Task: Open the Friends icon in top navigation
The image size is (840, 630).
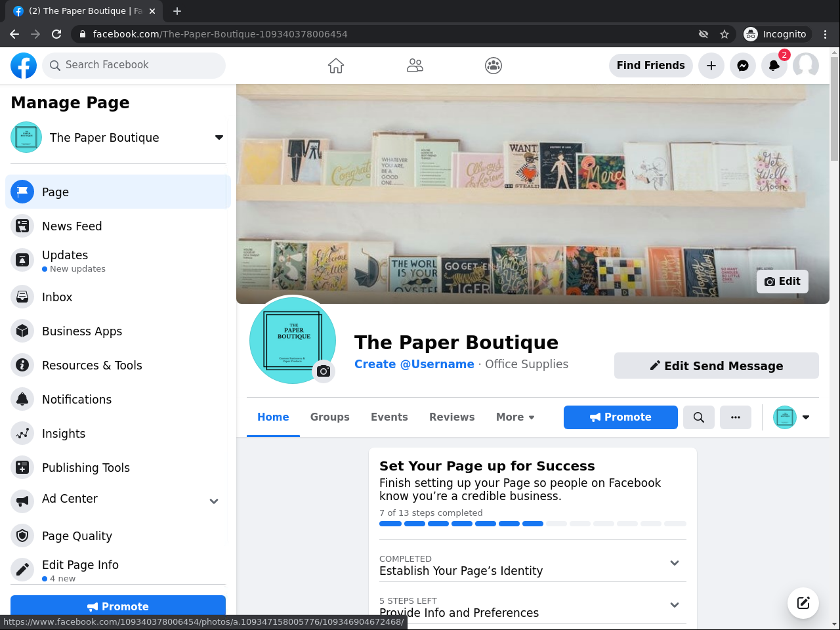Action: click(x=415, y=66)
